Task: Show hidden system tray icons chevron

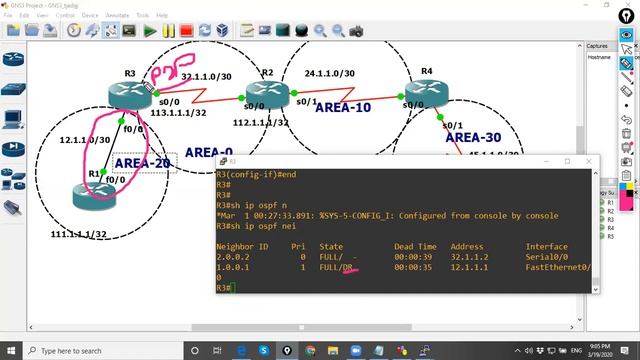Action: point(517,351)
